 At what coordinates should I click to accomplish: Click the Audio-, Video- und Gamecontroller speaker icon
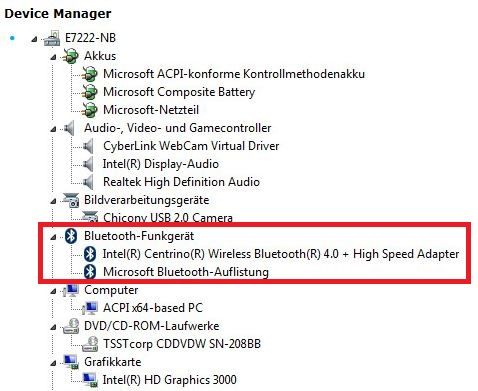coord(69,128)
